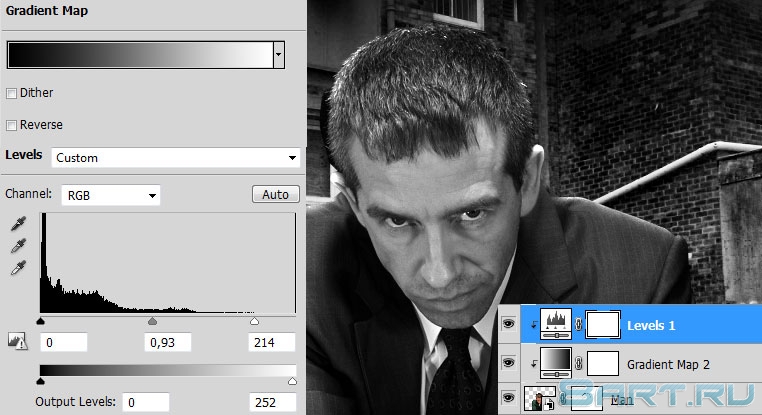Select the Gradient Map 2 layer name
This screenshot has height=415, width=762.
[x=668, y=364]
